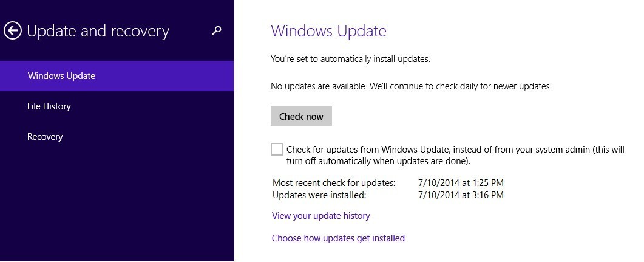Screen dimensions: 644x262
Task: Click the 1:25 PM last check timestamp
Action: 461,182
